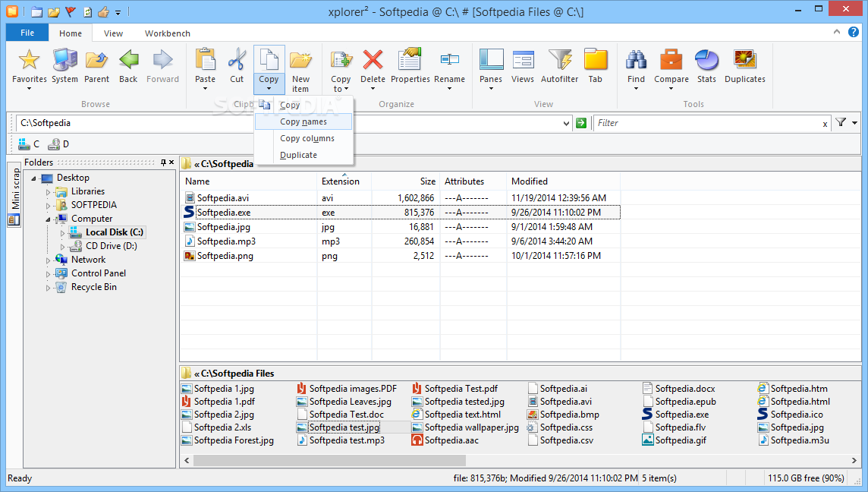Click the New item folder icon
Image resolution: width=868 pixels, height=492 pixels.
tap(300, 60)
